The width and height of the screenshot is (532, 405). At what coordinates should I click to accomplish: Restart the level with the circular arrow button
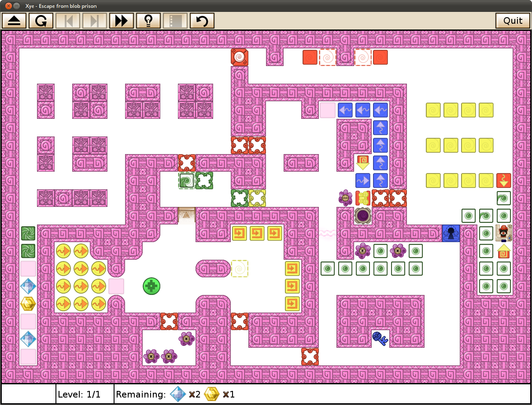[41, 21]
